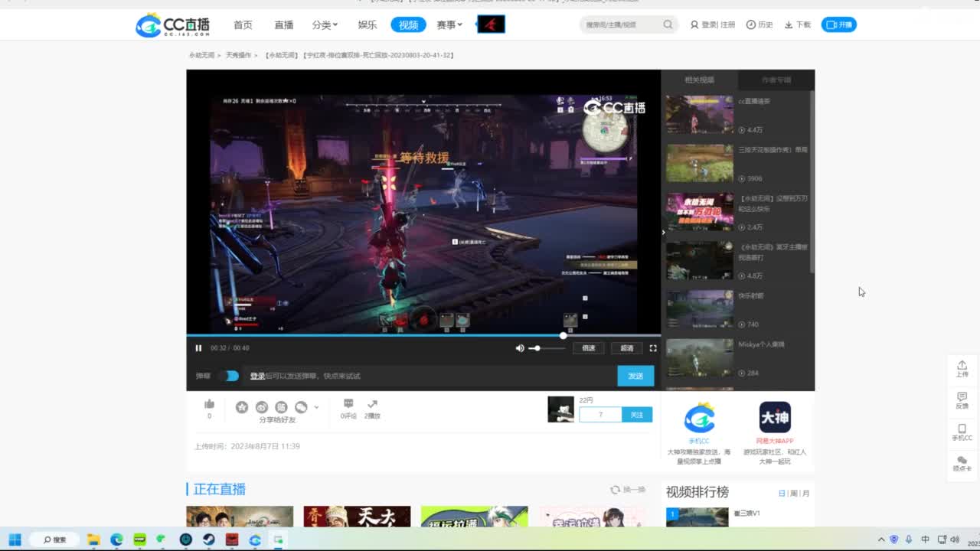Open the related video with 4.8万 plays
Viewport: 980px width, 551px height.
(x=737, y=261)
